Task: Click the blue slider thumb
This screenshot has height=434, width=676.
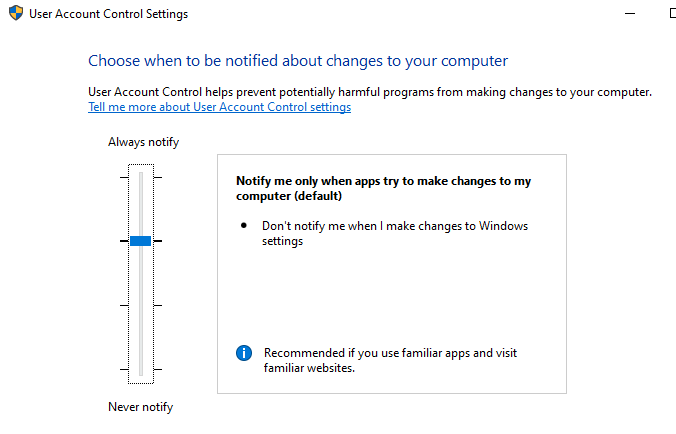Action: click(140, 240)
